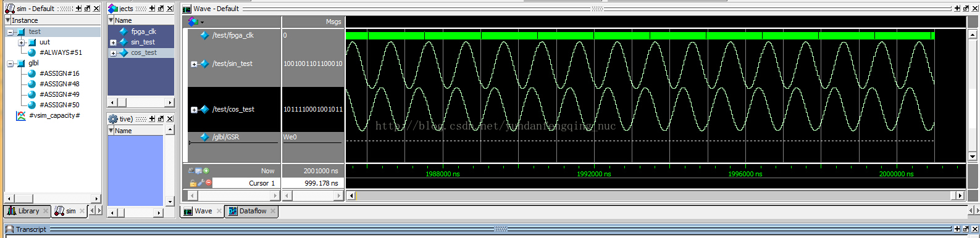
Task: Undock the Objects panel
Action: [161, 9]
